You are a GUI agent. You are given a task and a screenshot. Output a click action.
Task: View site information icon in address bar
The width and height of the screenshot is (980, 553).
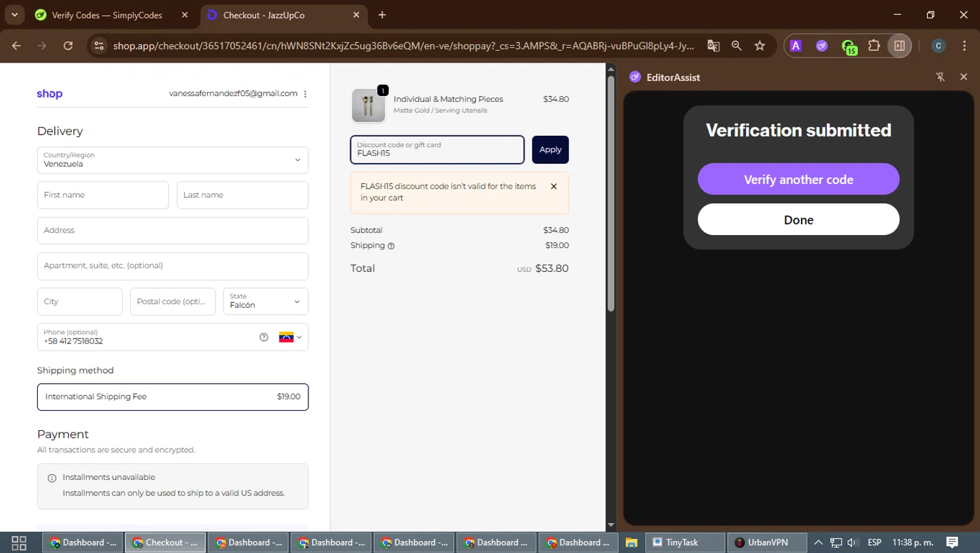tap(99, 46)
